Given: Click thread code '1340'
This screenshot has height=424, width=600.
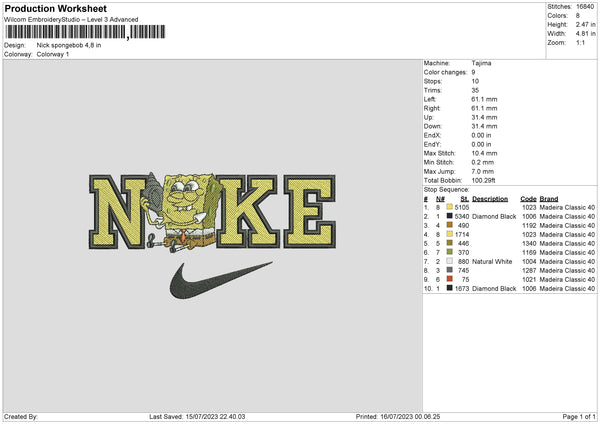Looking at the screenshot, I should click(x=529, y=243).
